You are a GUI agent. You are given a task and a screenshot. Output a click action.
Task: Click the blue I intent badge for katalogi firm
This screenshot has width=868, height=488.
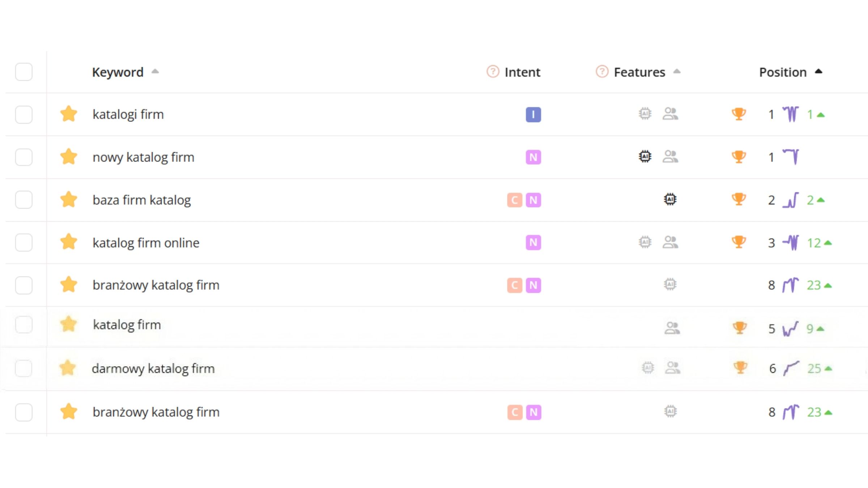click(x=533, y=115)
